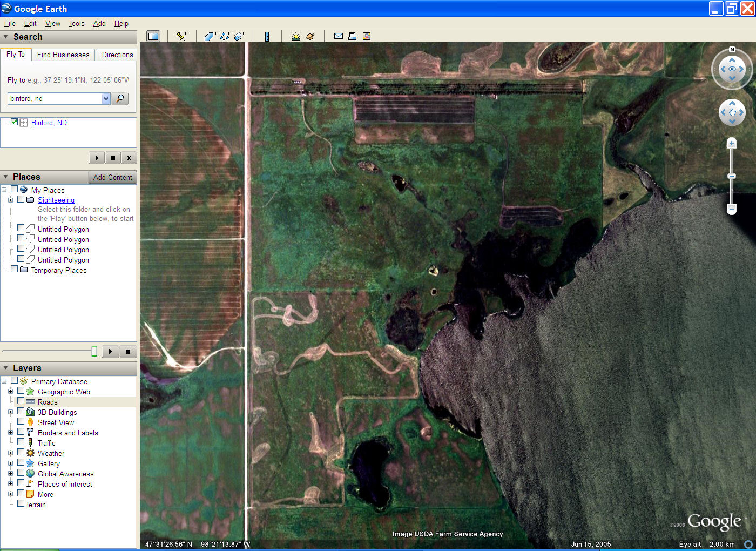Image resolution: width=756 pixels, height=551 pixels.
Task: Clear search results with the X button
Action: point(129,158)
